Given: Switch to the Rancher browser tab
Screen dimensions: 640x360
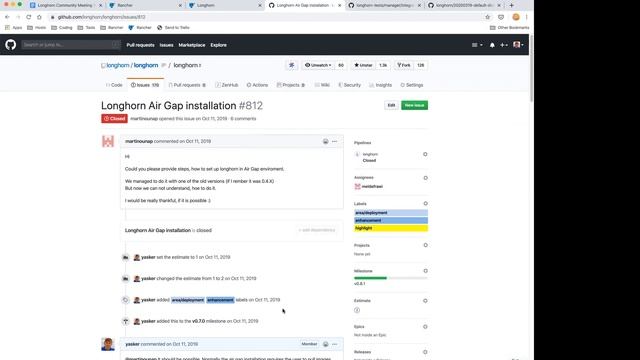Looking at the screenshot, I should pyautogui.click(x=145, y=5).
